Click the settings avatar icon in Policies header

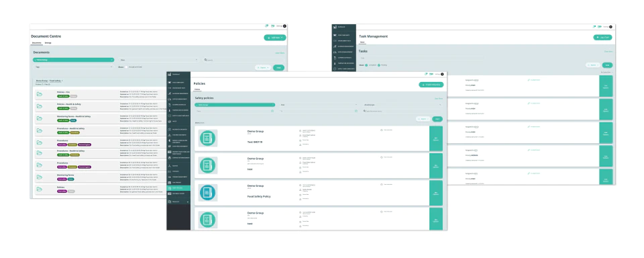click(442, 74)
